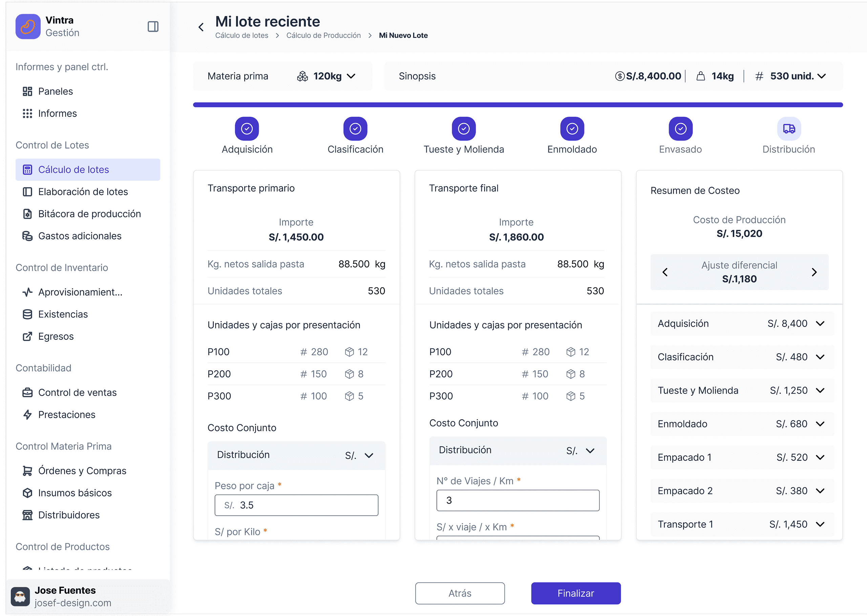
Task: Follow the Cálculo de lotes breadcrumb link
Action: [x=242, y=35]
